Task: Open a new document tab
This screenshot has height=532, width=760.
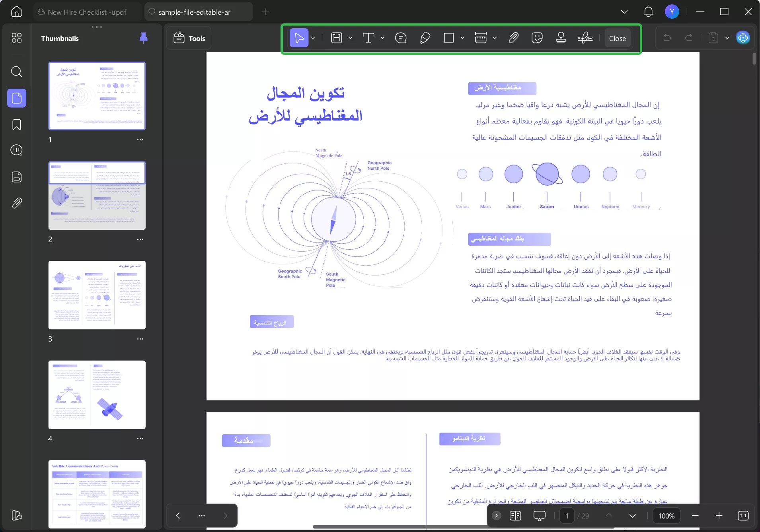Action: (265, 12)
